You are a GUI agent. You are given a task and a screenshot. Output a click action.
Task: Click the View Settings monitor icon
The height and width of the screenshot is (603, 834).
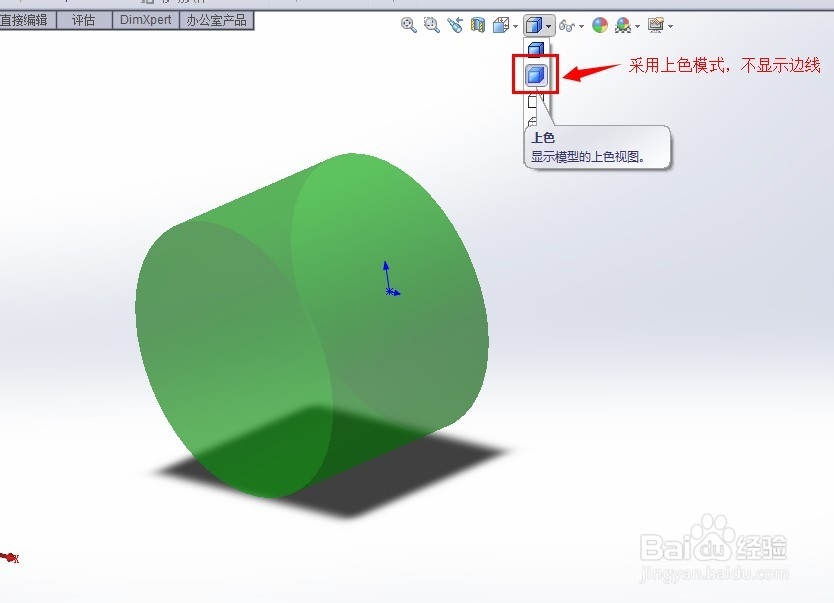pos(656,25)
